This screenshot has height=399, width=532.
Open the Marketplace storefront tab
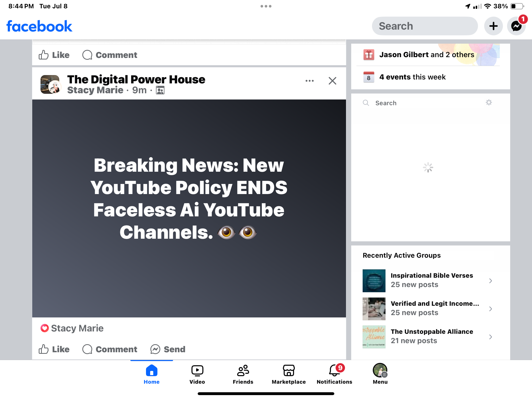289,374
